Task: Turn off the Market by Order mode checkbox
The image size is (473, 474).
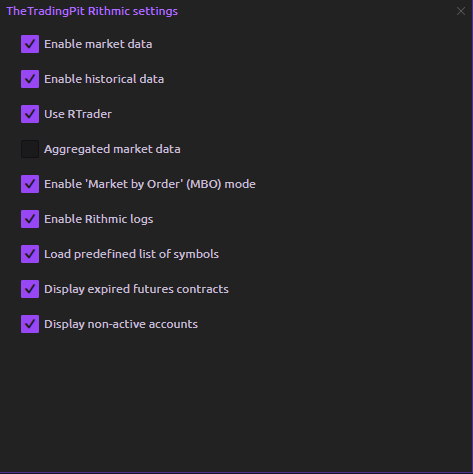Action: point(30,184)
